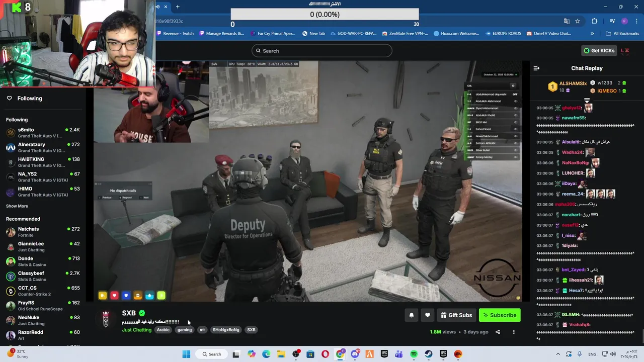Open FrayRS recommended channel
The height and width of the screenshot is (362, 644).
coord(43,306)
